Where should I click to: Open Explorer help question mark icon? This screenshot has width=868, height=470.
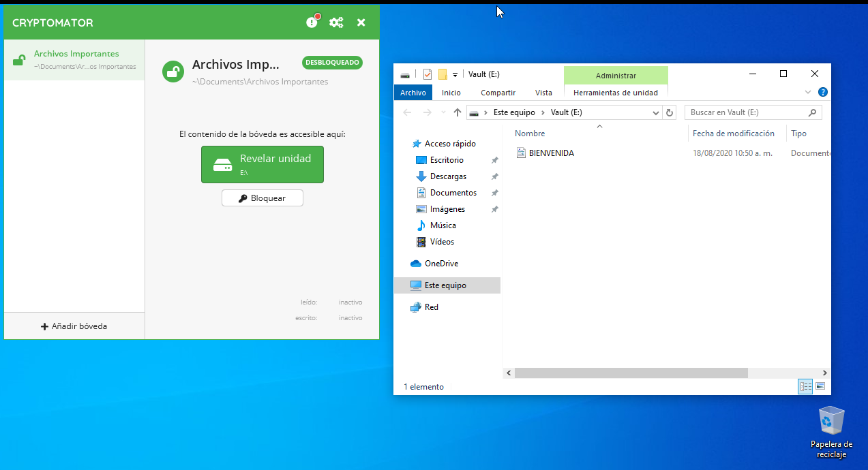click(823, 92)
